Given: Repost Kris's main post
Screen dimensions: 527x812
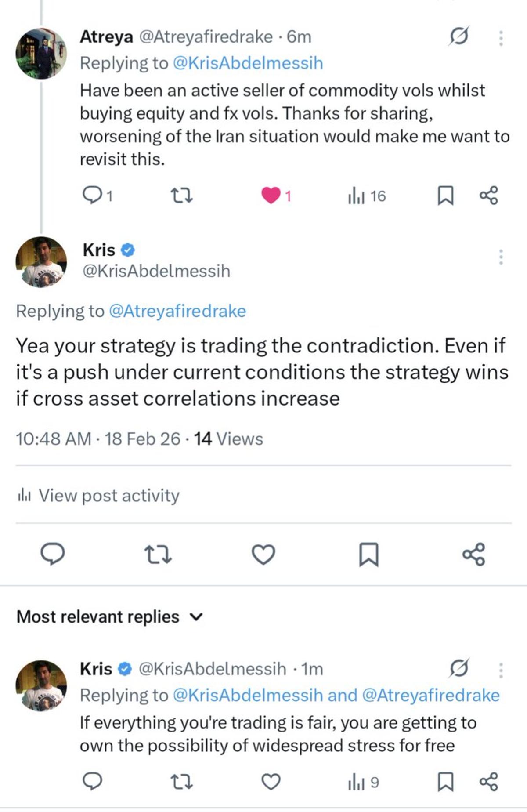Looking at the screenshot, I should point(158,554).
